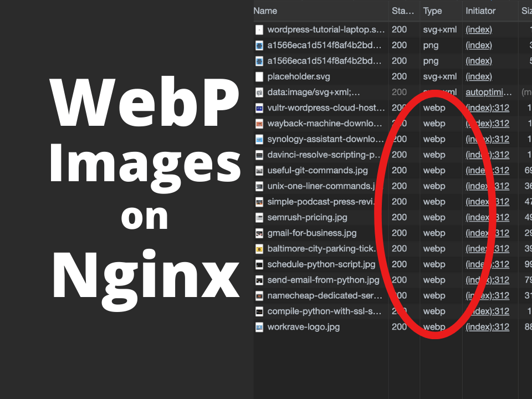Open the (index) initiator link for placeholder.svg
The image size is (532, 399).
point(478,76)
